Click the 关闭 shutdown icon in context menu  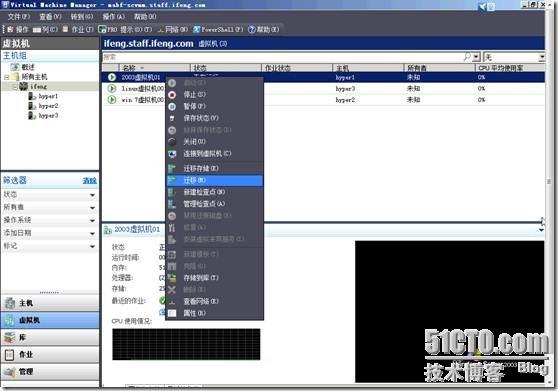172,142
